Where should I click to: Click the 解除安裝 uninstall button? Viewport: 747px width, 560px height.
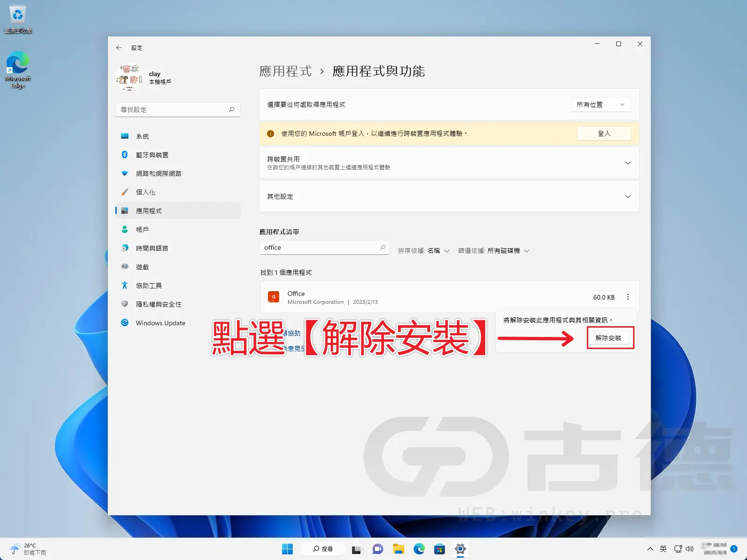610,337
